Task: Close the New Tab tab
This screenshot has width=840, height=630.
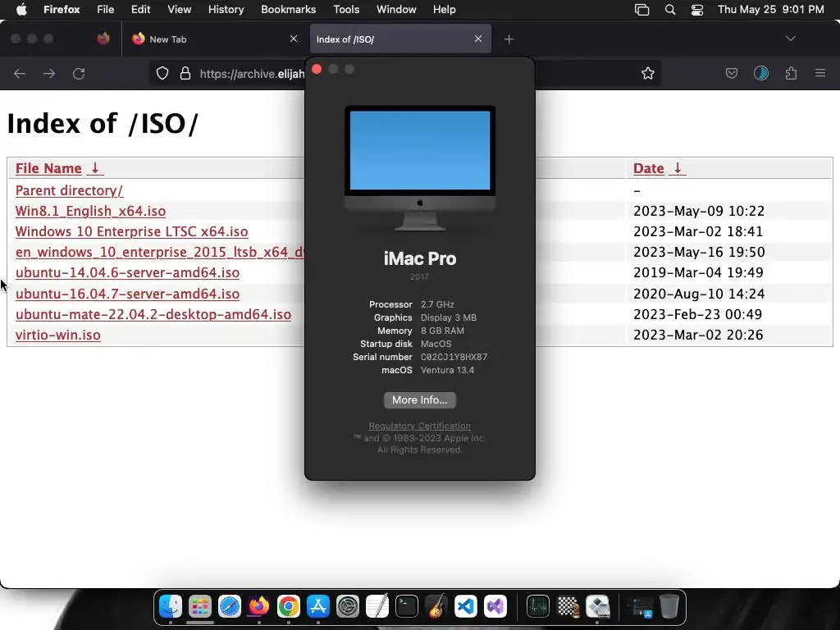Action: (294, 39)
